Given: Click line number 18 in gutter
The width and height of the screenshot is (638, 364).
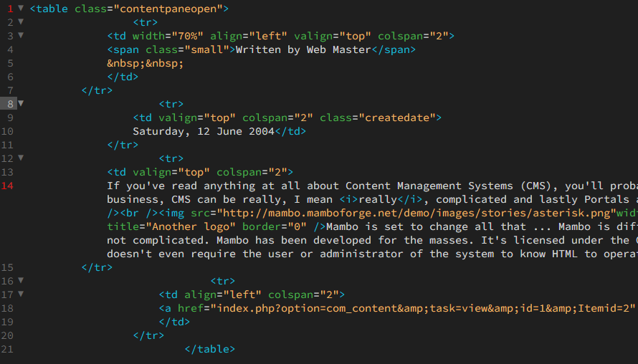Looking at the screenshot, I should tap(7, 308).
